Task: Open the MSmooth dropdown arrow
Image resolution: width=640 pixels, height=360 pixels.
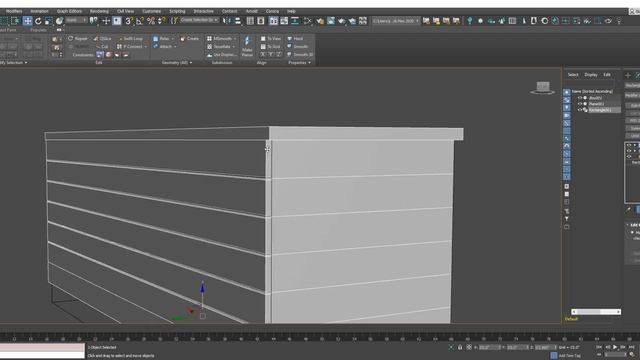Action: pos(235,39)
